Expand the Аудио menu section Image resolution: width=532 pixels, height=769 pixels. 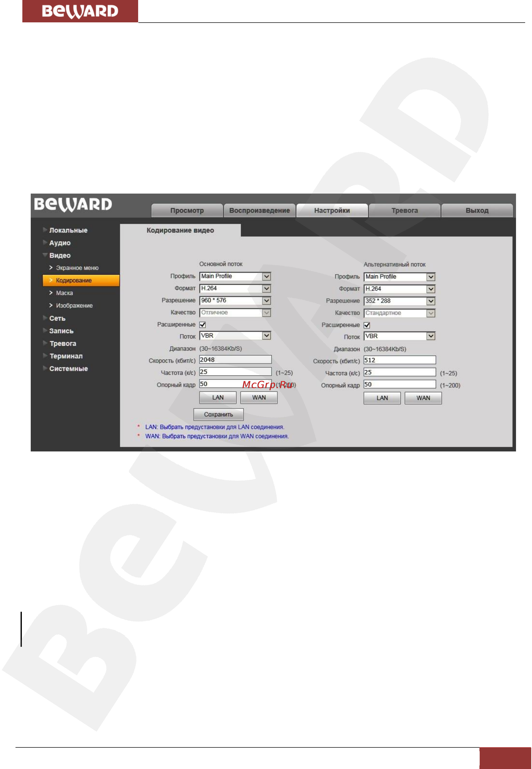60,243
